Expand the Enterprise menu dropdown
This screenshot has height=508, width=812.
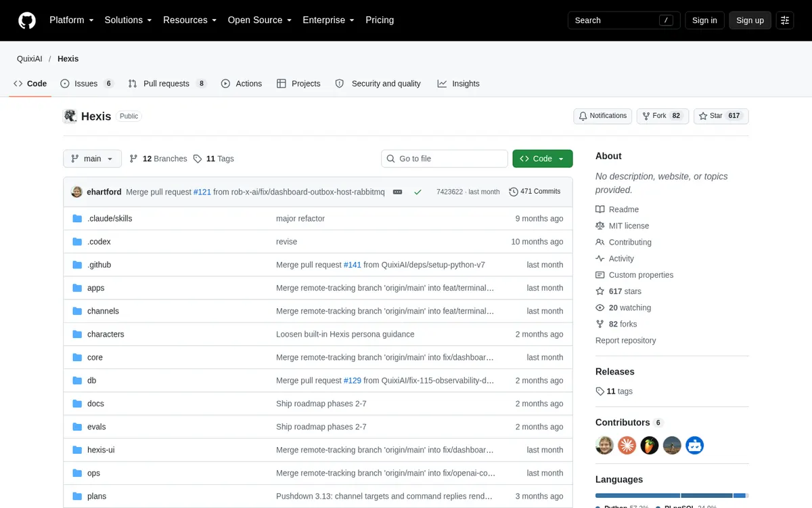[x=328, y=20]
